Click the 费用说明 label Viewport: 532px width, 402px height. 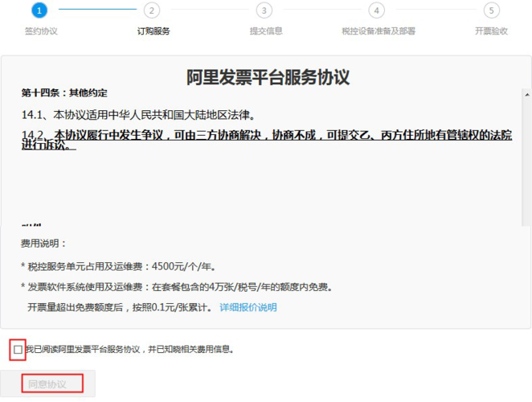[x=44, y=244]
